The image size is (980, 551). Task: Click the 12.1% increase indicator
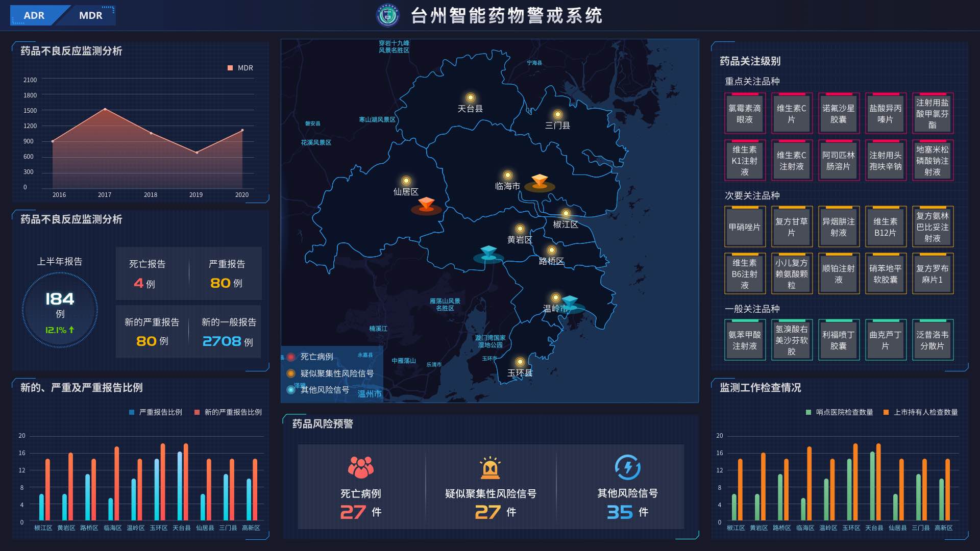pos(60,330)
